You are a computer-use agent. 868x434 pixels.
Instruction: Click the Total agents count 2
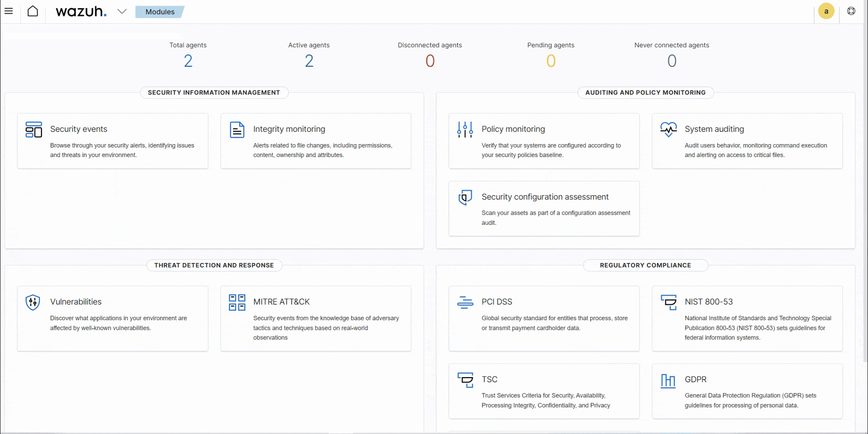pos(188,61)
